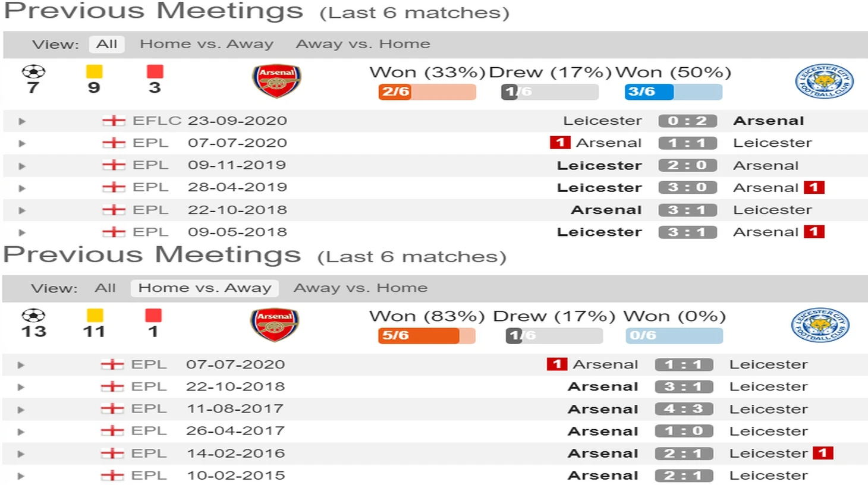Viewport: 868px width, 488px height.
Task: Expand the EFLC 23-09-2020 match row
Action: (x=22, y=121)
